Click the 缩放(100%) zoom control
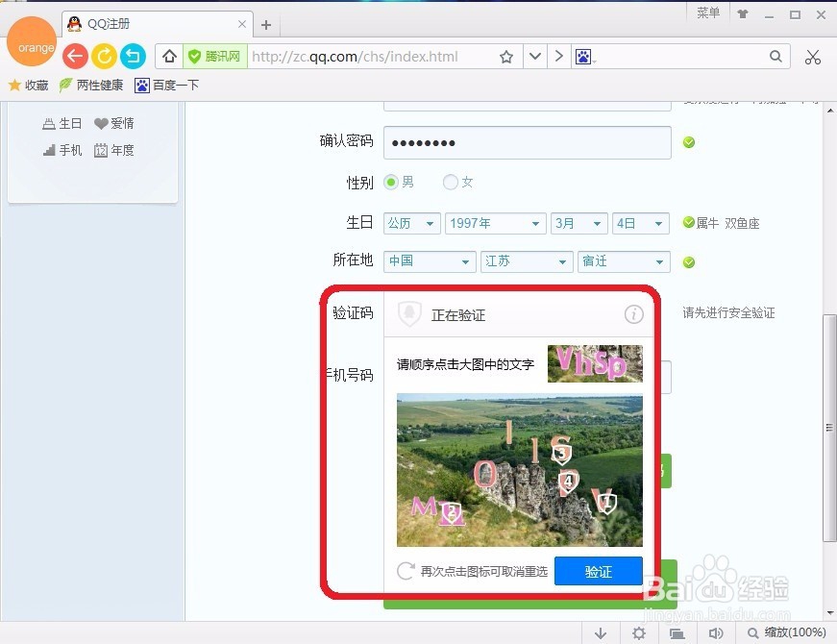 coord(787,632)
